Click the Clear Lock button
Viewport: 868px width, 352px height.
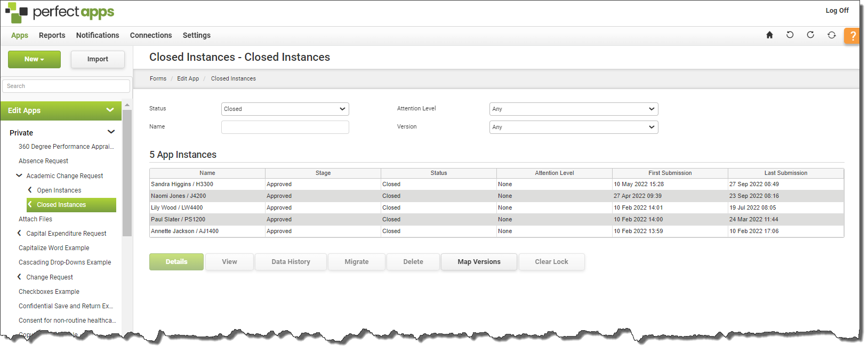click(x=552, y=262)
